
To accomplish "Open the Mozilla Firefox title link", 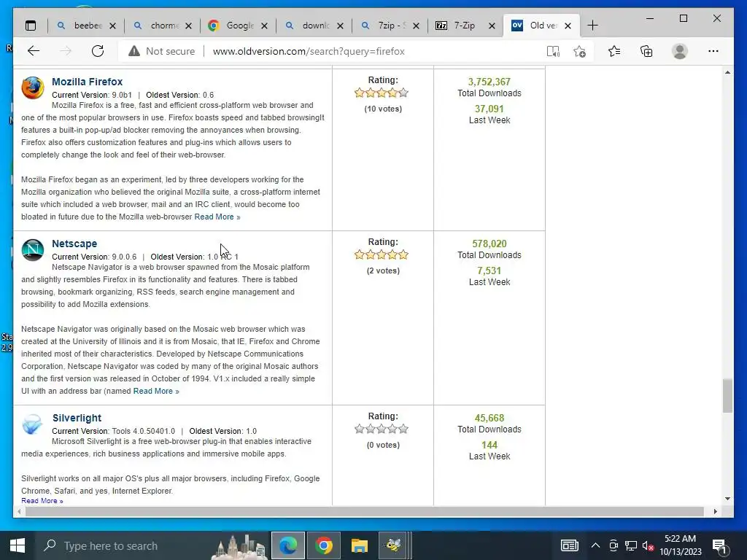I will (x=88, y=82).
